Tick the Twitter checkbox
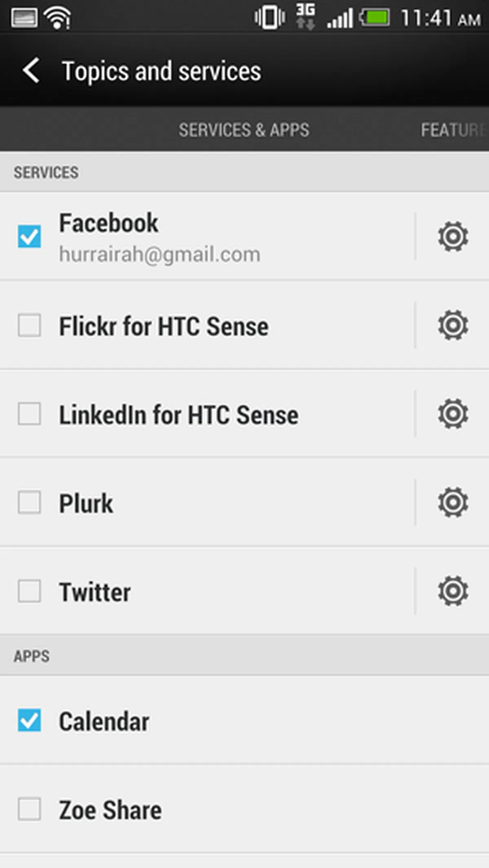The height and width of the screenshot is (868, 489). tap(29, 591)
